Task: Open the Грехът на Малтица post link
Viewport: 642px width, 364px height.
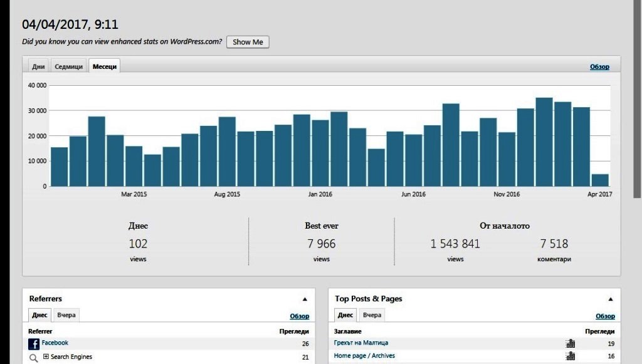Action: (x=361, y=343)
